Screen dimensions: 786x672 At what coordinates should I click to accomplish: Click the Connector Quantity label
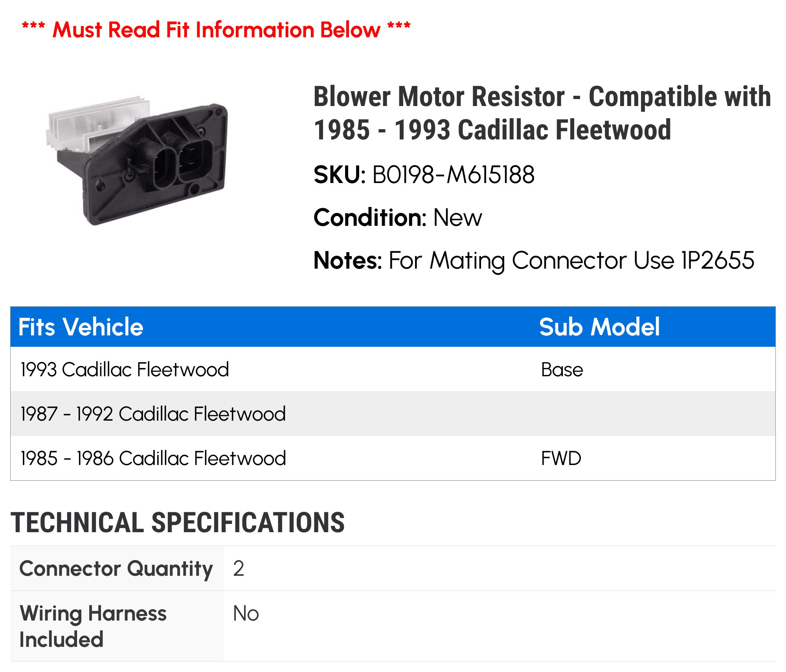point(116,569)
